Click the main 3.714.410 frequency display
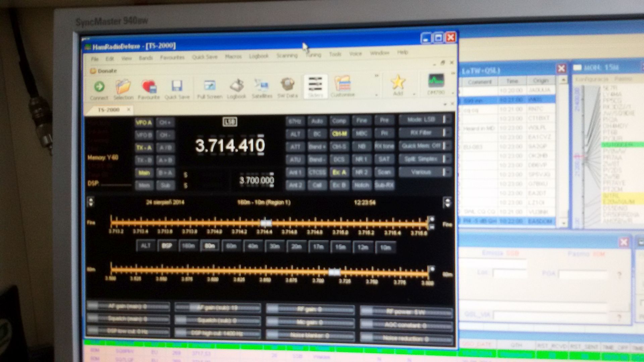Viewport: 644px width, 362px height. coord(230,145)
